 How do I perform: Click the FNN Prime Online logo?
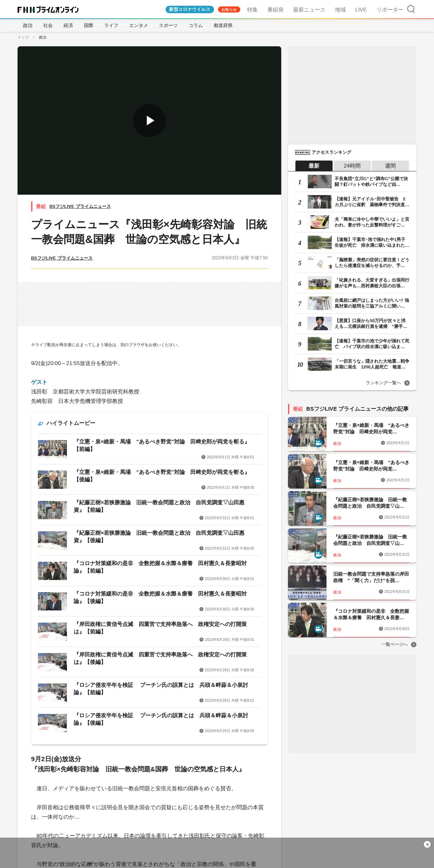coord(48,9)
